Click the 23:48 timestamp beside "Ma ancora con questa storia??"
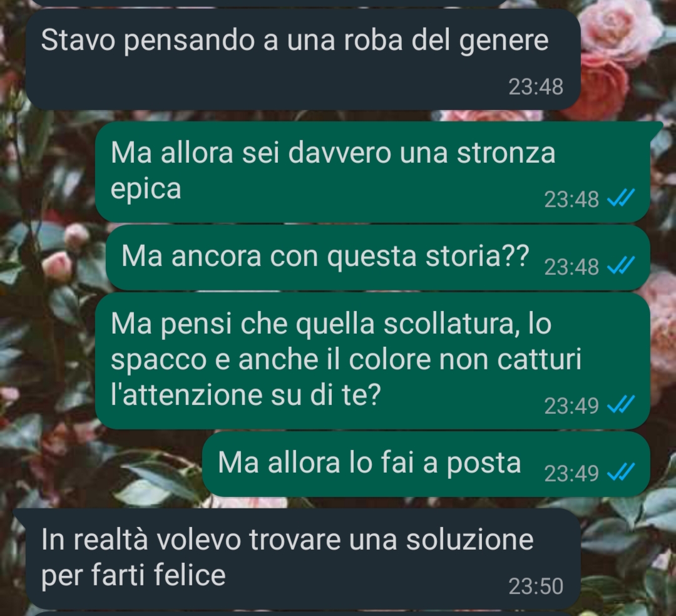The height and width of the screenshot is (616, 676). point(571,267)
